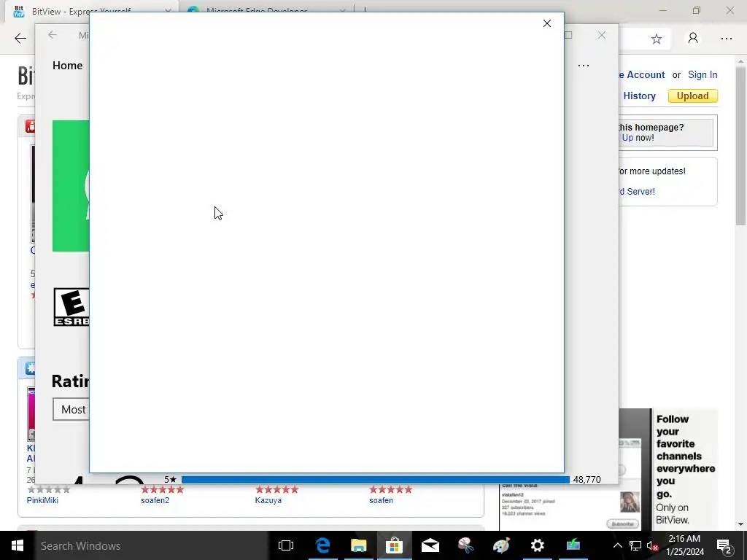Click the Microsoft Store taskbar icon
This screenshot has width=747, height=560.
point(394,545)
